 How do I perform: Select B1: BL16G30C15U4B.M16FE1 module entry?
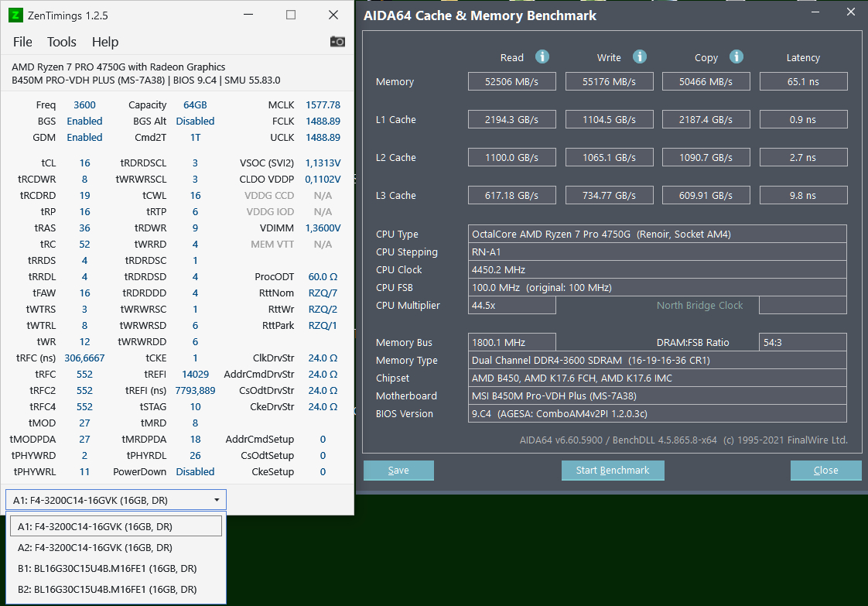click(x=116, y=568)
